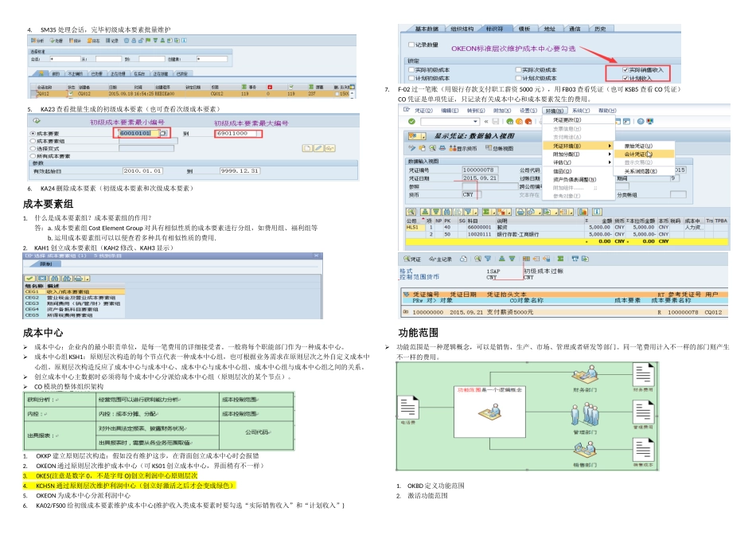This screenshot has height=535, width=756.
Task: Click the 有效起始日 date field 2010.01.01
Action: (x=142, y=171)
